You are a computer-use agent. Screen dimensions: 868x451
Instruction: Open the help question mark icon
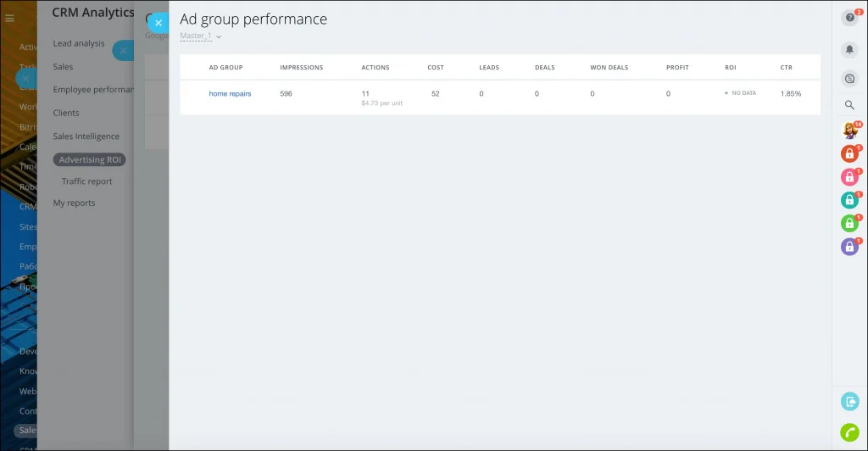coord(849,18)
